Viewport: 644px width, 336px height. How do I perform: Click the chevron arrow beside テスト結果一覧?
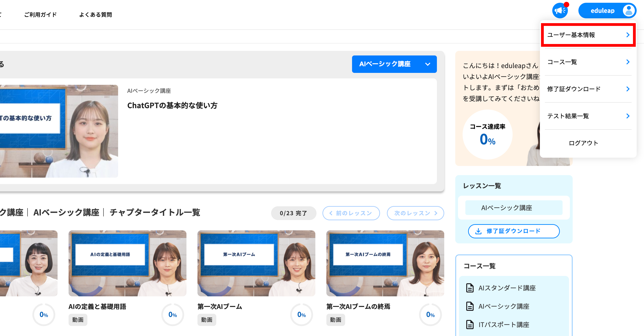click(x=628, y=116)
